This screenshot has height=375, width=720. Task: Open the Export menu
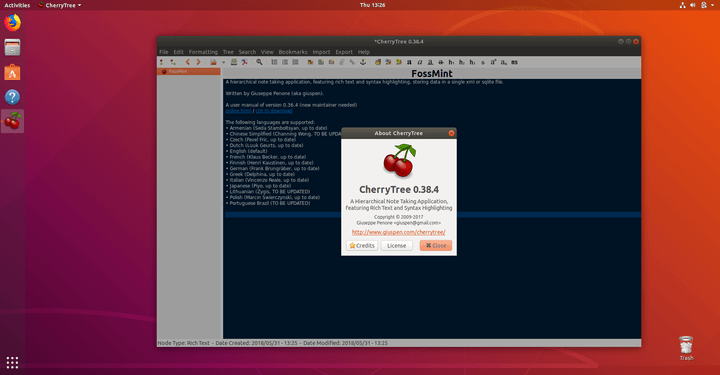point(344,52)
